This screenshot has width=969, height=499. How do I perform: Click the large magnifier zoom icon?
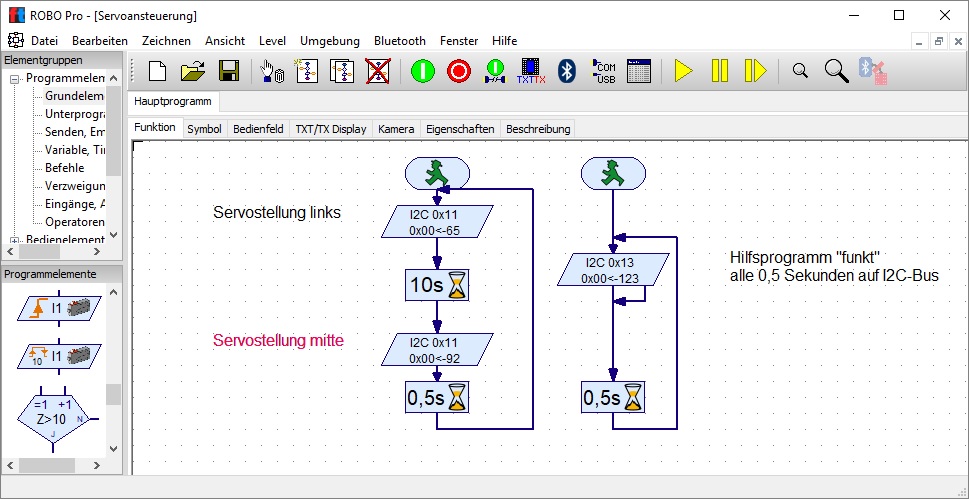pyautogui.click(x=836, y=71)
